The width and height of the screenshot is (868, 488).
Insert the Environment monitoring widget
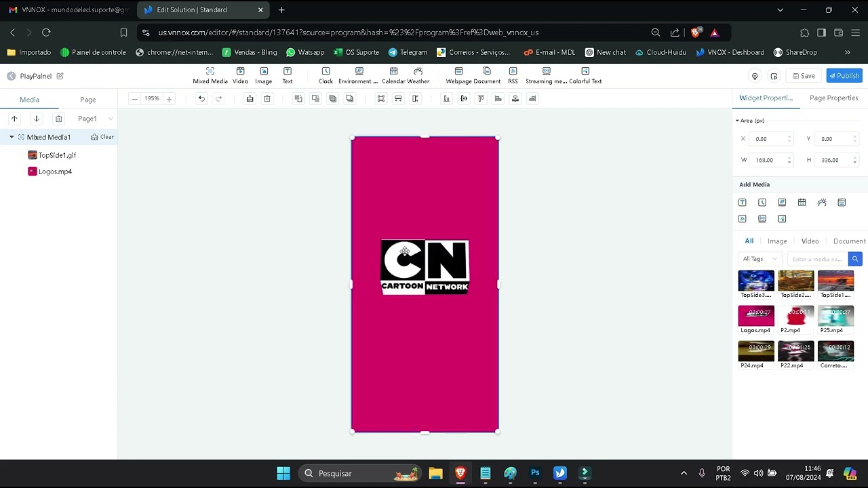(x=359, y=75)
